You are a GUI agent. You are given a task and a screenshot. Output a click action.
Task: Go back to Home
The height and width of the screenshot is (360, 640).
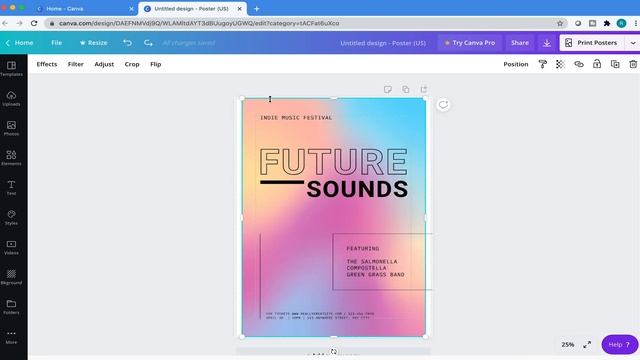[x=19, y=43]
